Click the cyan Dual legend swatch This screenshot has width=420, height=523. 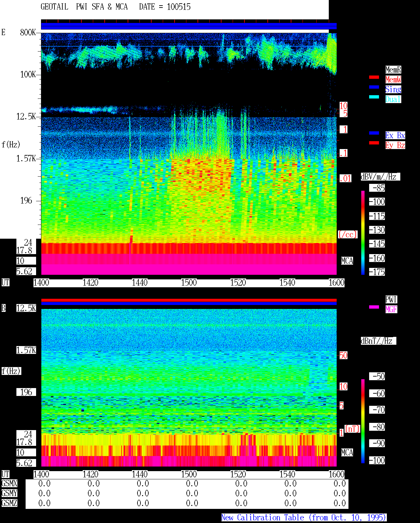pyautogui.click(x=374, y=97)
